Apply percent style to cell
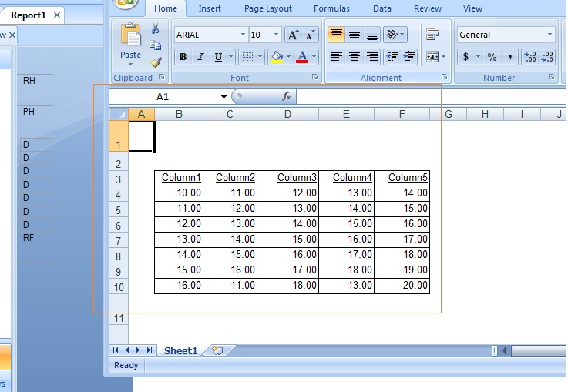Image resolution: width=568 pixels, height=392 pixels. tap(491, 57)
